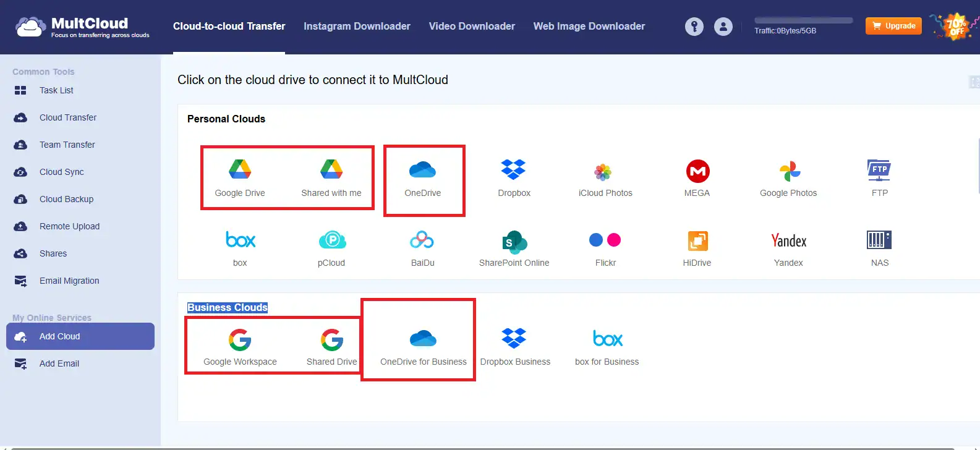Open the help key icon in header

coord(694,27)
